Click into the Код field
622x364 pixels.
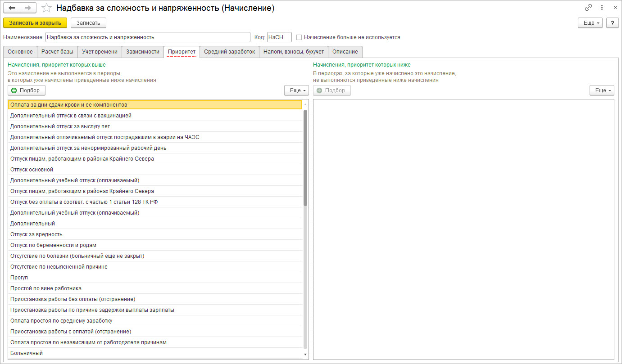[x=279, y=37]
